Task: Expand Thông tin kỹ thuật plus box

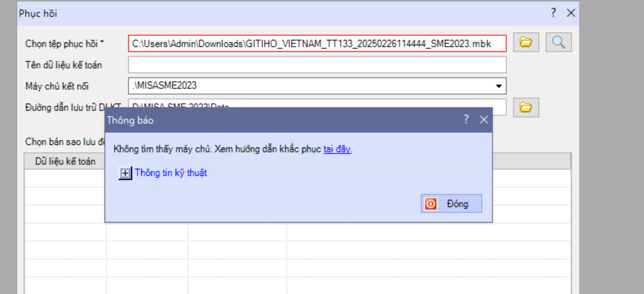Action: [x=125, y=173]
